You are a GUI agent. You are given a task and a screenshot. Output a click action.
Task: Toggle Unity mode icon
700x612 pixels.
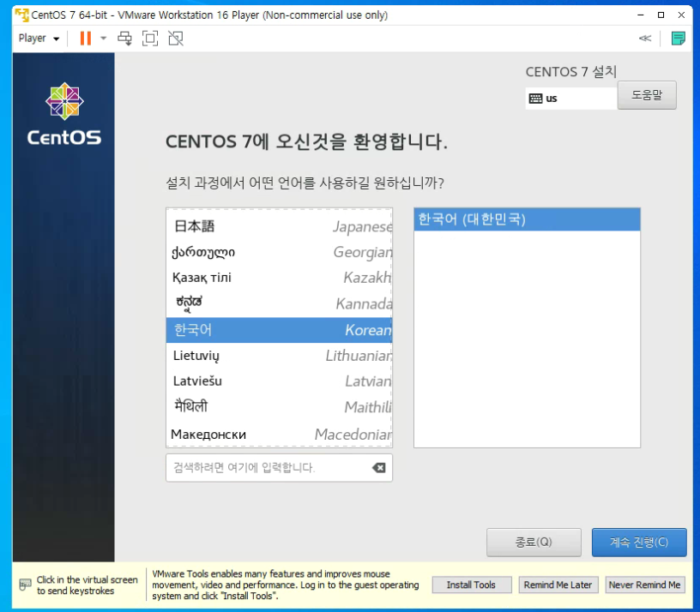click(176, 39)
